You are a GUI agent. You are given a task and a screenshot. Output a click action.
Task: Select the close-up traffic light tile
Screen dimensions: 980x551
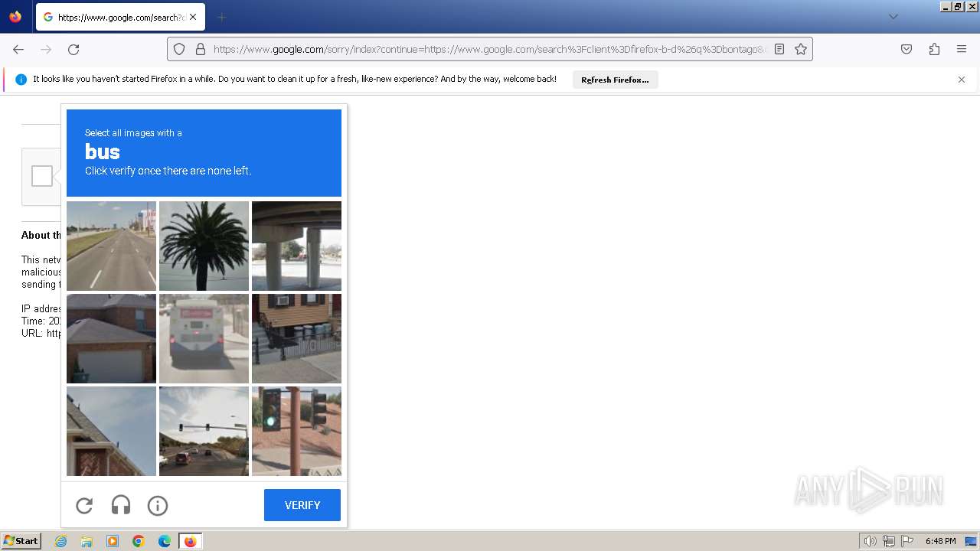coord(296,431)
